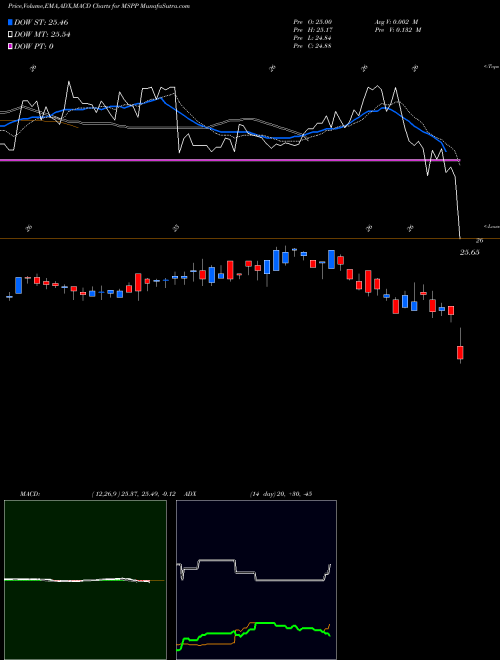Click the ADX panel heading
This screenshot has width=500, height=660.
(191, 494)
